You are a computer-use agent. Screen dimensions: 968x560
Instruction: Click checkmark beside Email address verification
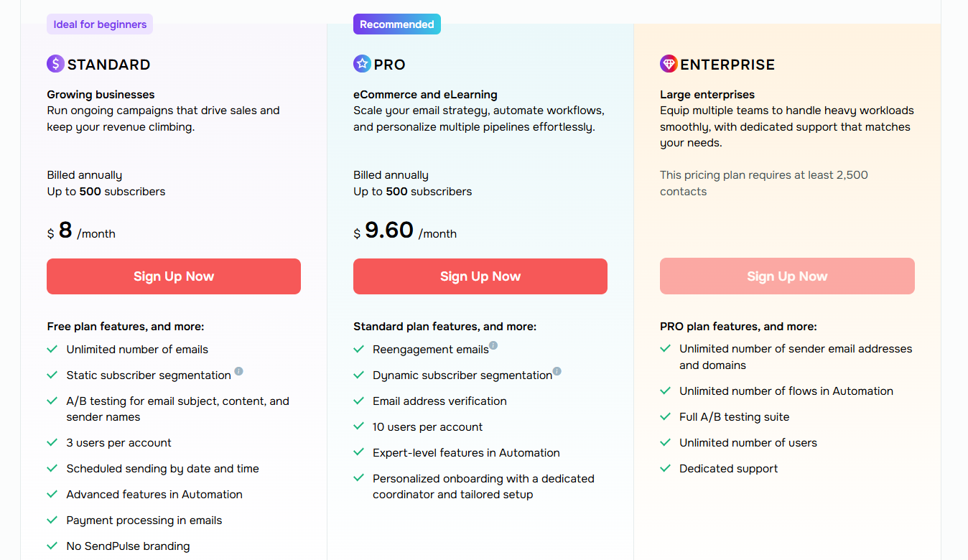359,401
